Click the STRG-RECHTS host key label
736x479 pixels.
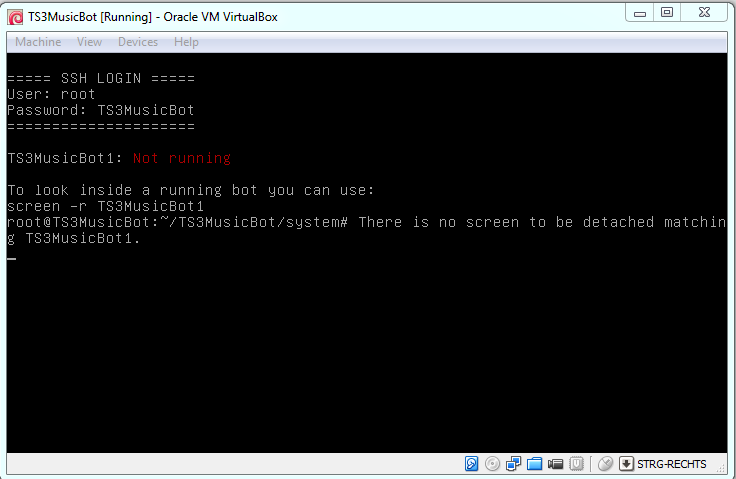pyautogui.click(x=672, y=464)
